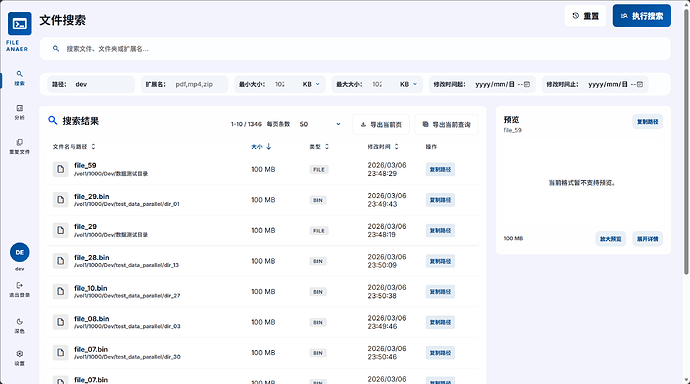
Task: Click the dir_27 file path text
Action: click(x=127, y=296)
